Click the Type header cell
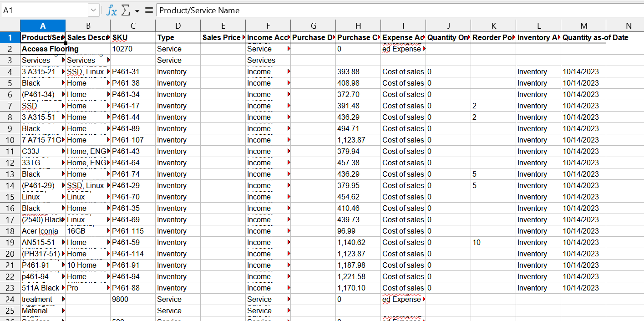The width and height of the screenshot is (644, 321). pos(178,37)
